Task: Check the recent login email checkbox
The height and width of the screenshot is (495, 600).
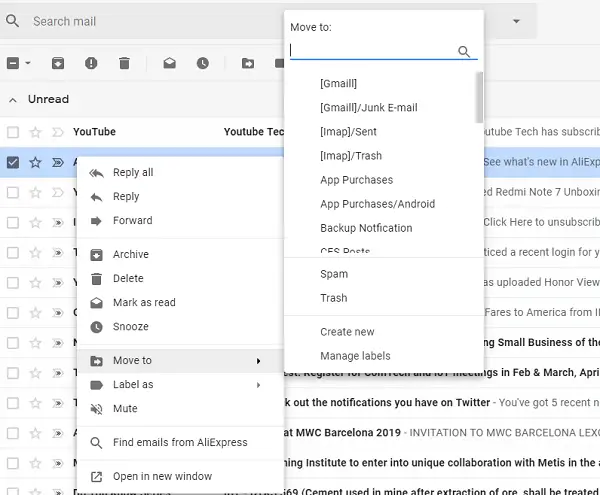Action: pyautogui.click(x=13, y=252)
